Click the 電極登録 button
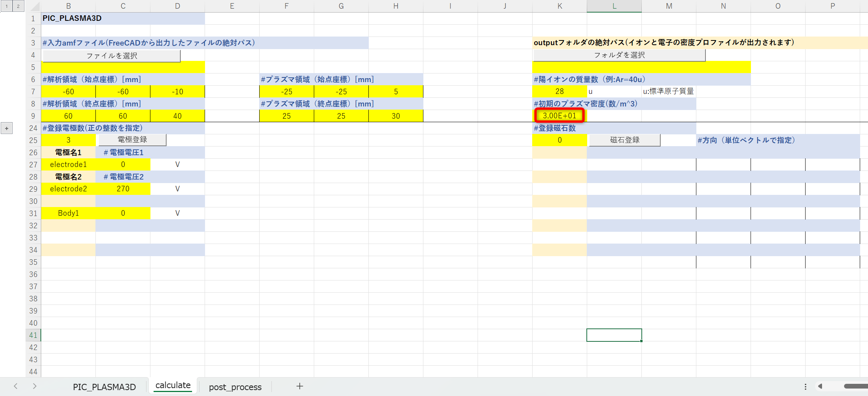Screen dimensions: 868x396 point(132,140)
